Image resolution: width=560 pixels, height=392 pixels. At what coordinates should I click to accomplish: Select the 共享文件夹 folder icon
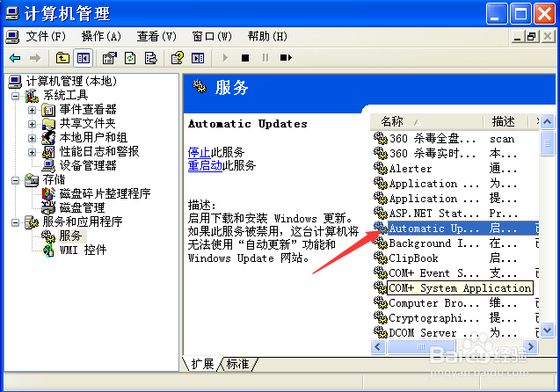click(48, 124)
